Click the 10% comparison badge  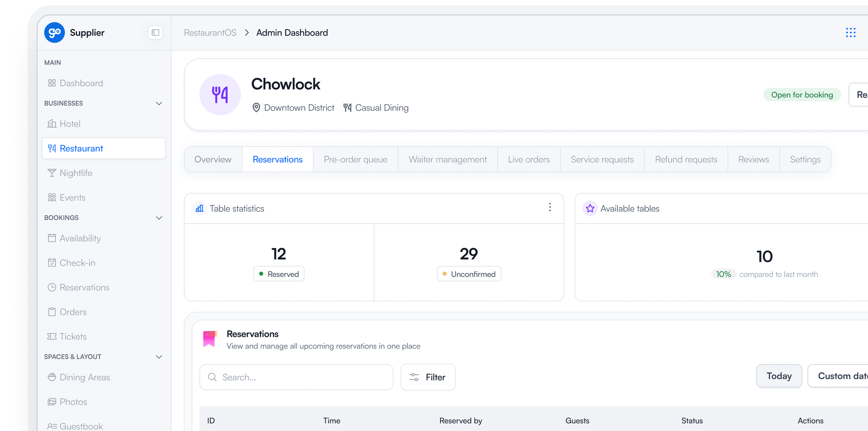[x=724, y=274]
